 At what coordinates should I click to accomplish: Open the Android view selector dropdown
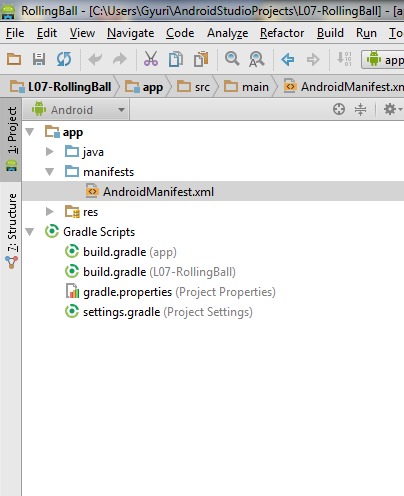coord(78,110)
